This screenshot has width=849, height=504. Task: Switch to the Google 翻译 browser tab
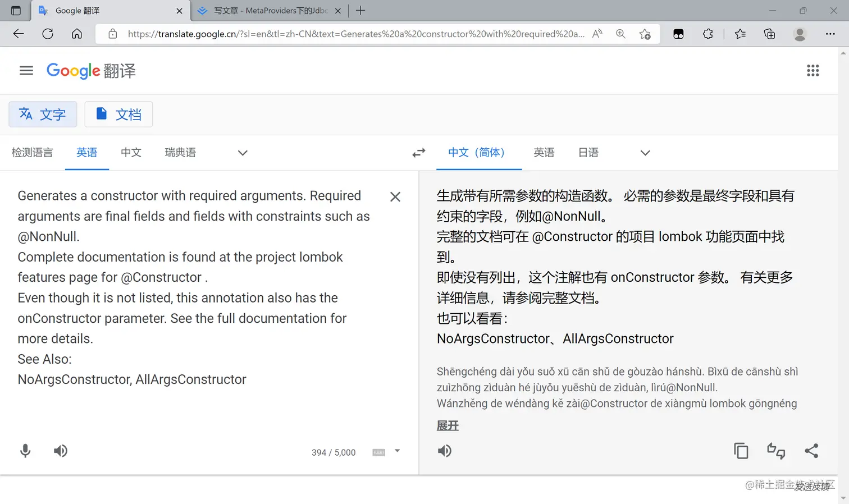110,11
